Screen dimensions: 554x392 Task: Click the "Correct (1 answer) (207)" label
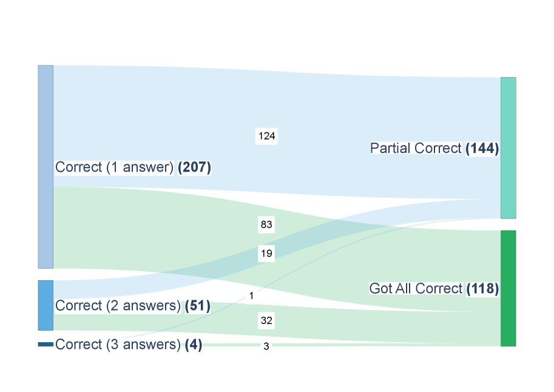(133, 167)
